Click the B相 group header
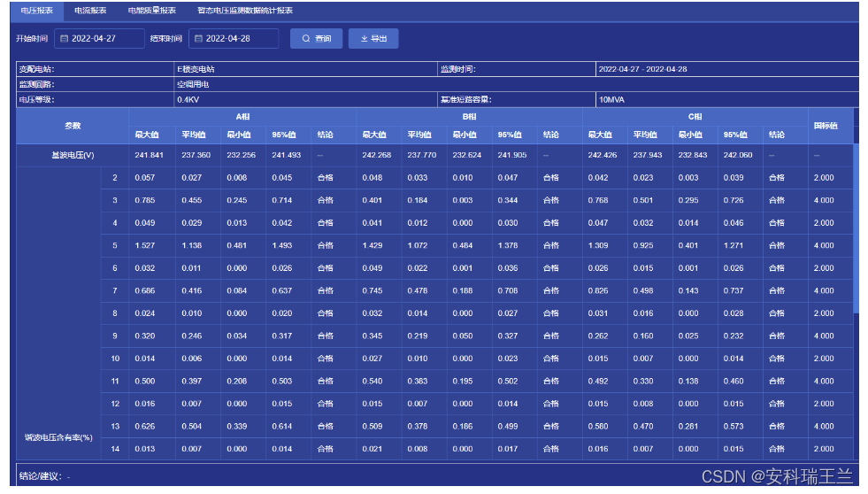868x494 pixels. coord(469,117)
